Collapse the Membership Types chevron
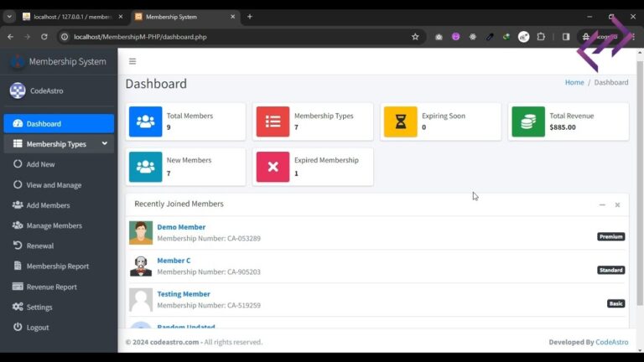Viewport: 644px width, 362px height. (x=105, y=143)
